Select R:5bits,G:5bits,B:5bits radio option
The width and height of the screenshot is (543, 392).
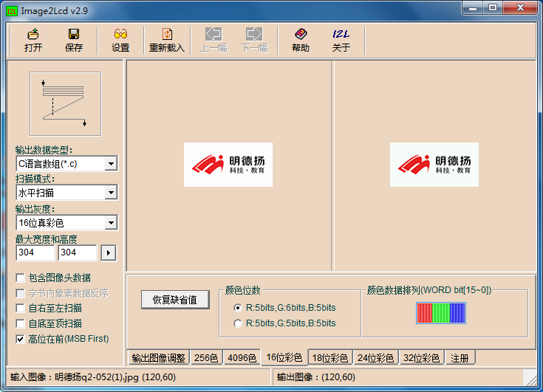[238, 323]
